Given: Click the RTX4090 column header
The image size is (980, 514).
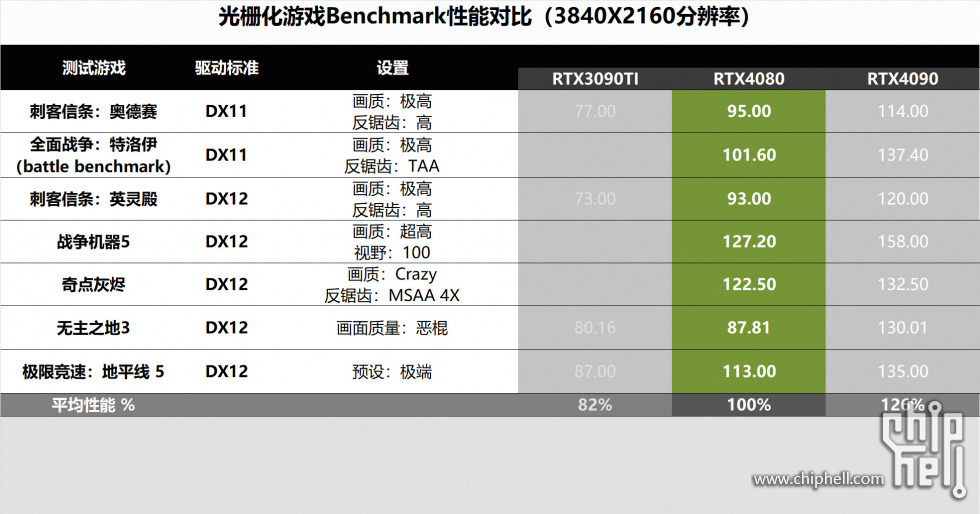Looking at the screenshot, I should coord(902,79).
